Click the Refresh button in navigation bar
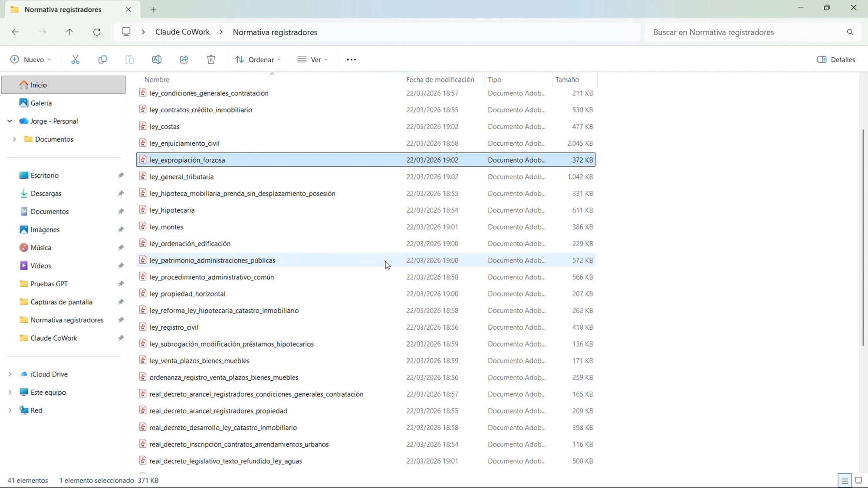The image size is (868, 488). click(x=97, y=32)
